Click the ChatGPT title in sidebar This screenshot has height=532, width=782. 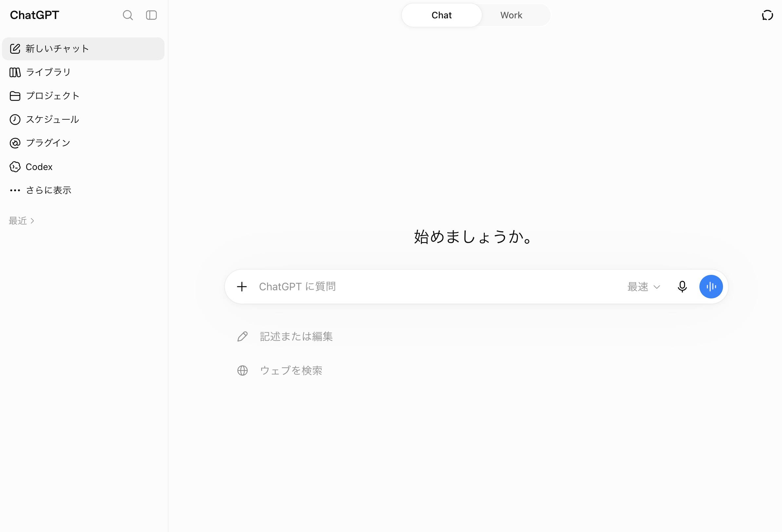tap(34, 15)
